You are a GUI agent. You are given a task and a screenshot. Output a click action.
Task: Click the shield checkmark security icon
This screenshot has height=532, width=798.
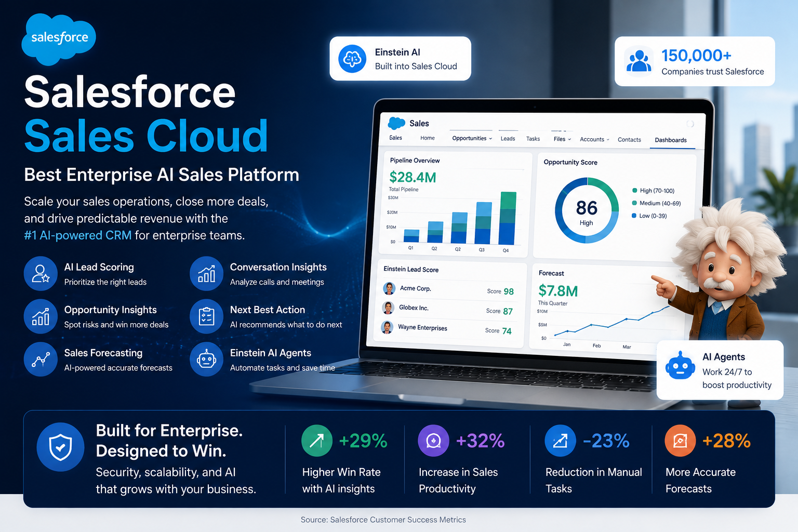coord(60,447)
